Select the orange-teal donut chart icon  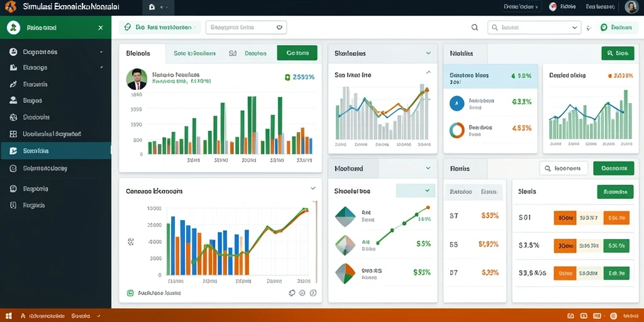(457, 130)
